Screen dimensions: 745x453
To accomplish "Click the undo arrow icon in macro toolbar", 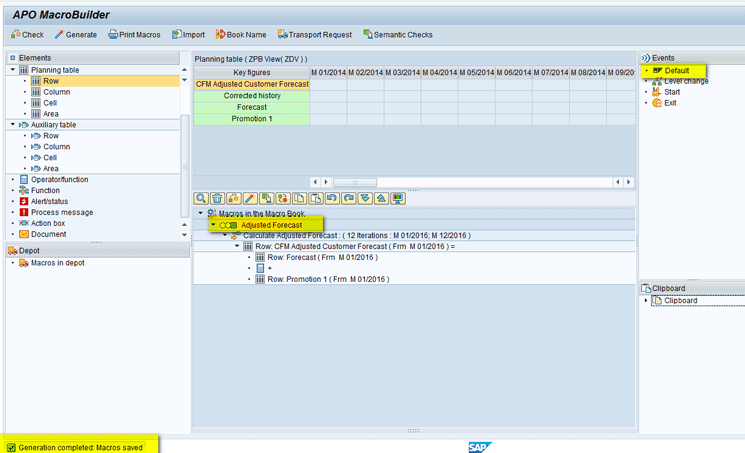I will click(x=333, y=199).
